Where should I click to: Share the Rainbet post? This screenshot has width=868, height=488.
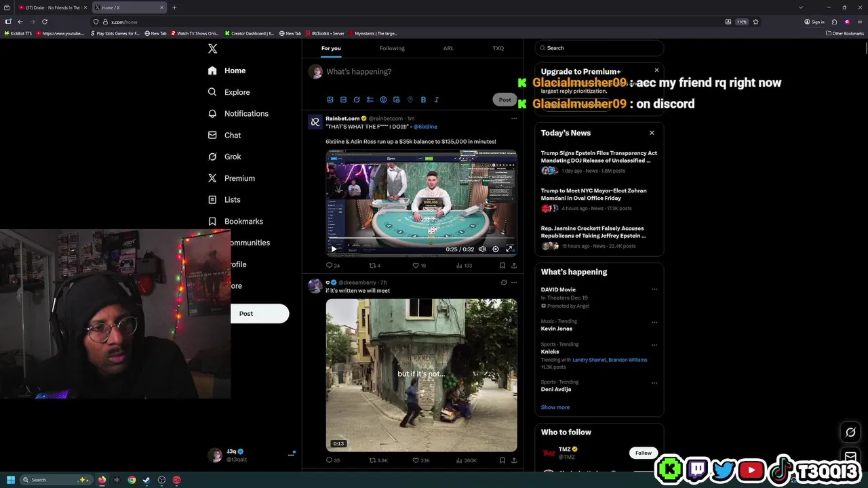(x=514, y=266)
